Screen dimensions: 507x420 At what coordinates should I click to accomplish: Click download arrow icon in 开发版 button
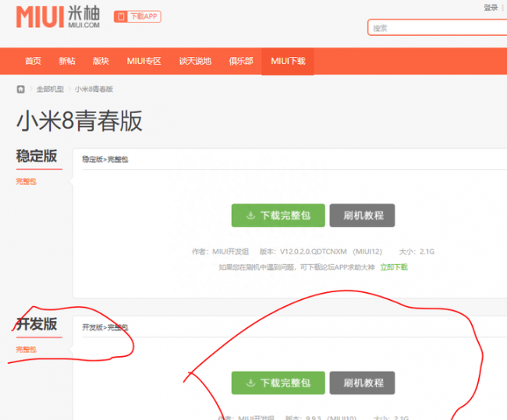coord(250,383)
